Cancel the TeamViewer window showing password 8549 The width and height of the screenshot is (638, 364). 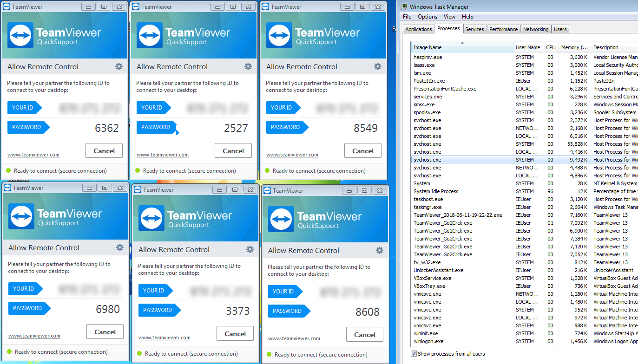[363, 150]
